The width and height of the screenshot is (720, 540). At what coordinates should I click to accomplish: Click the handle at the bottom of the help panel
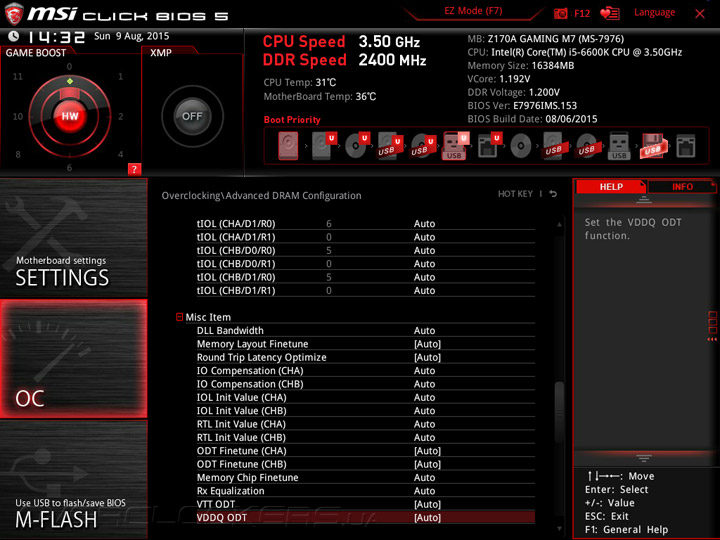click(x=644, y=458)
